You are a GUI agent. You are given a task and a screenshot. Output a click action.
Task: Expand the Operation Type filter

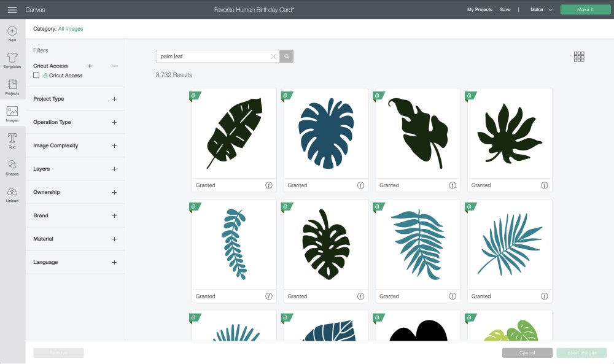click(114, 123)
